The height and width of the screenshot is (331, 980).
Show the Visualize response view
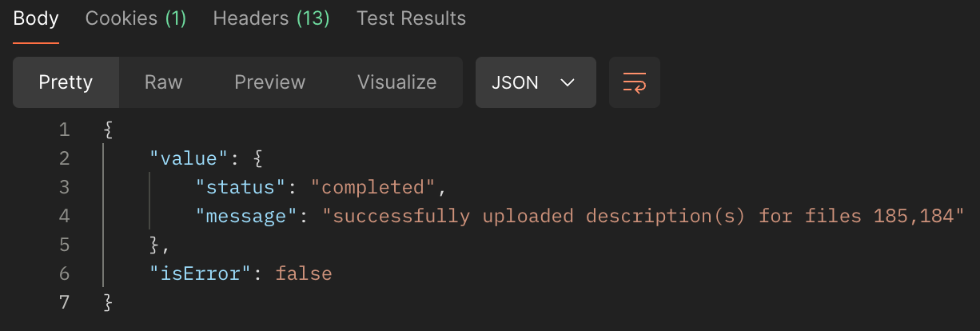pos(396,82)
